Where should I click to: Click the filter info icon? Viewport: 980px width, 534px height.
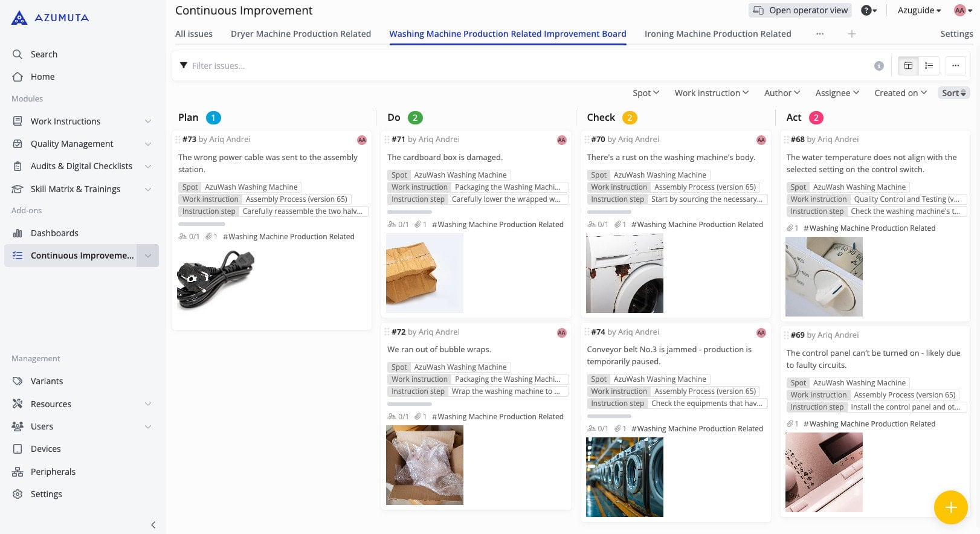click(x=878, y=66)
